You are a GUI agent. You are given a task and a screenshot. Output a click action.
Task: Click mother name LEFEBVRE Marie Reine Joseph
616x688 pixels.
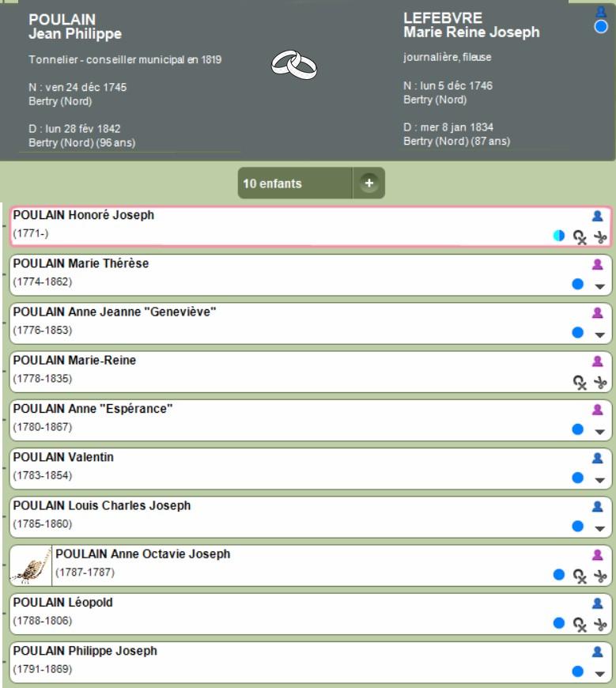[471, 25]
